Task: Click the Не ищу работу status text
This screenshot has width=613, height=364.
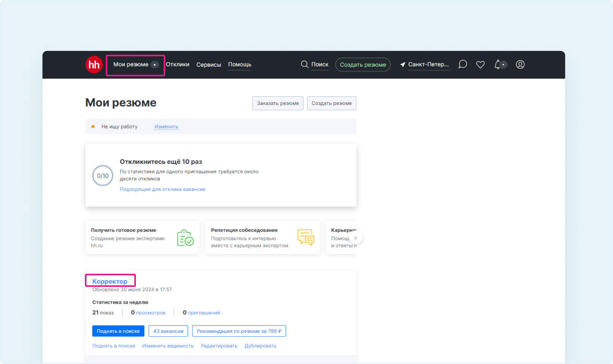Action: point(119,126)
